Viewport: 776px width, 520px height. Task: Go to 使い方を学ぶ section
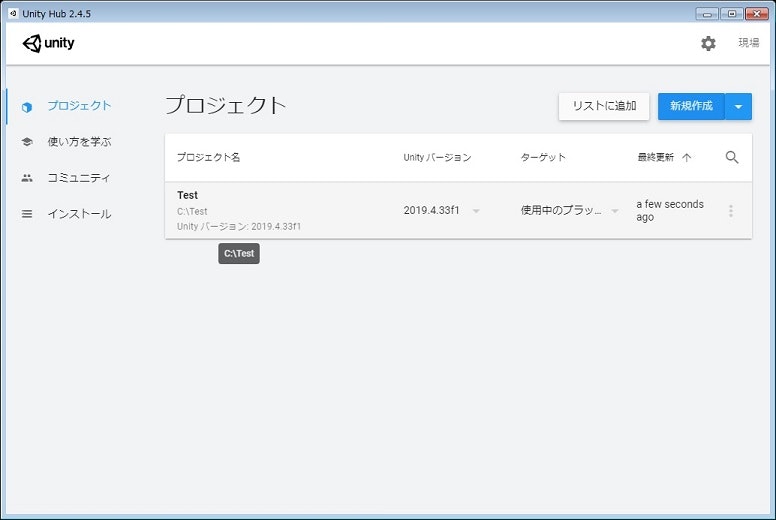[79, 142]
